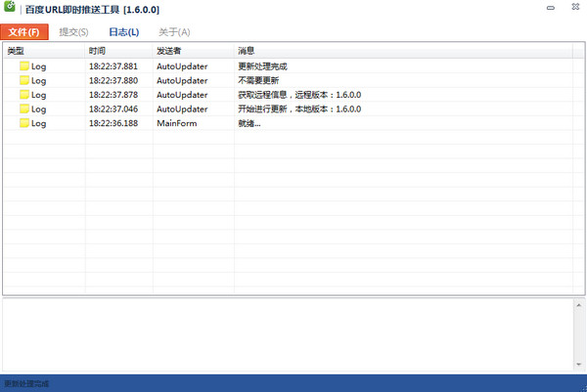Click the MainForm sender cell
This screenshot has width=587, height=392.
tap(177, 123)
